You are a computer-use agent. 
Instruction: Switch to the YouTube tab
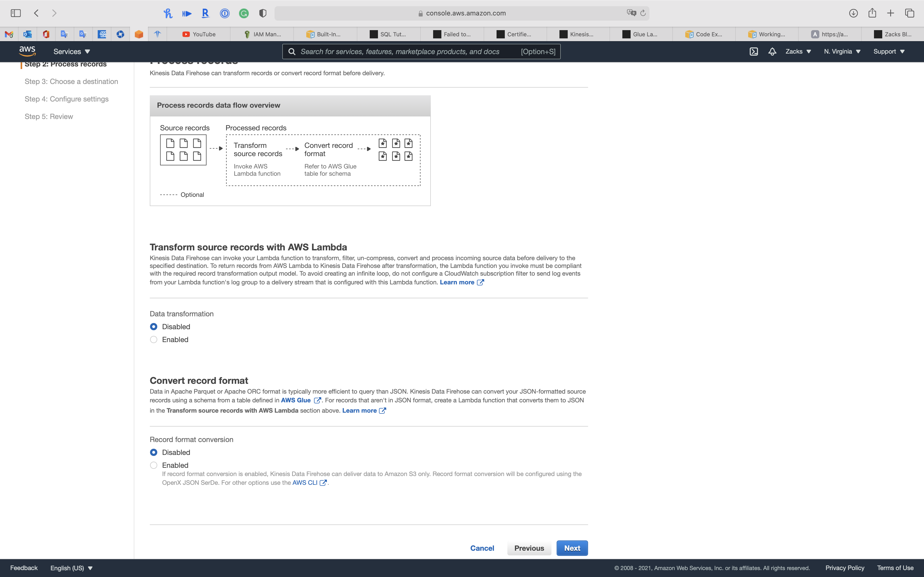199,34
